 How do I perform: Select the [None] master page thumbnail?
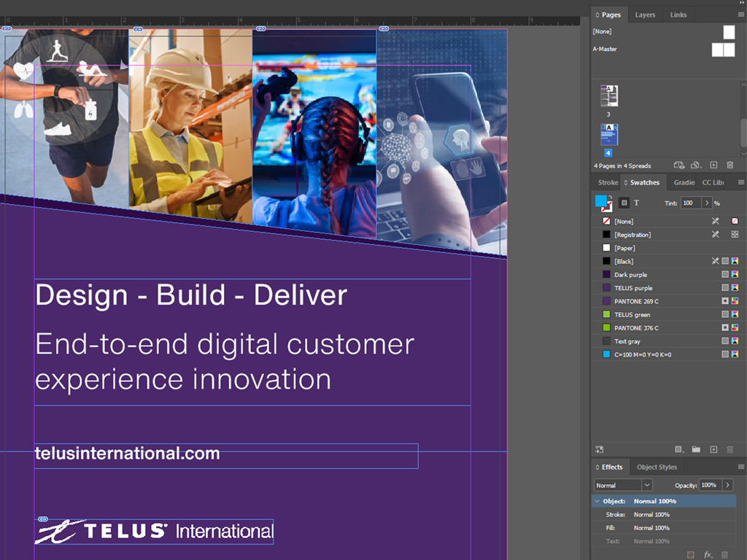point(729,32)
